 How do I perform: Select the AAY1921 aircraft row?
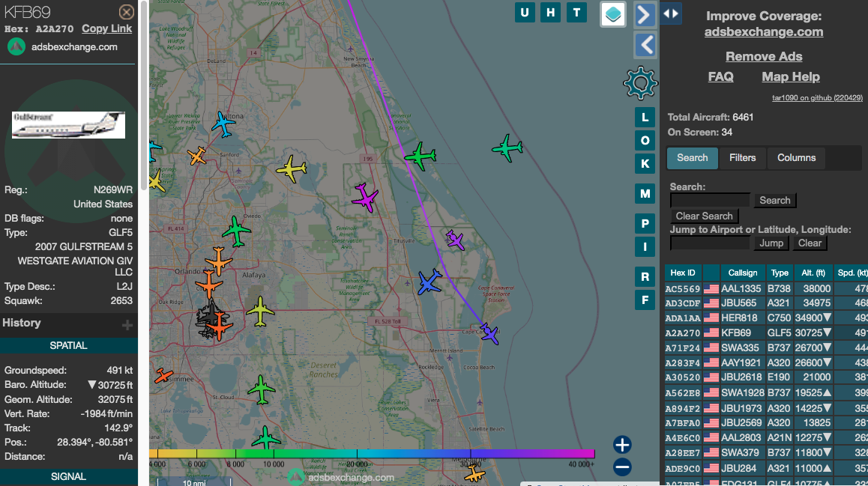pyautogui.click(x=766, y=362)
